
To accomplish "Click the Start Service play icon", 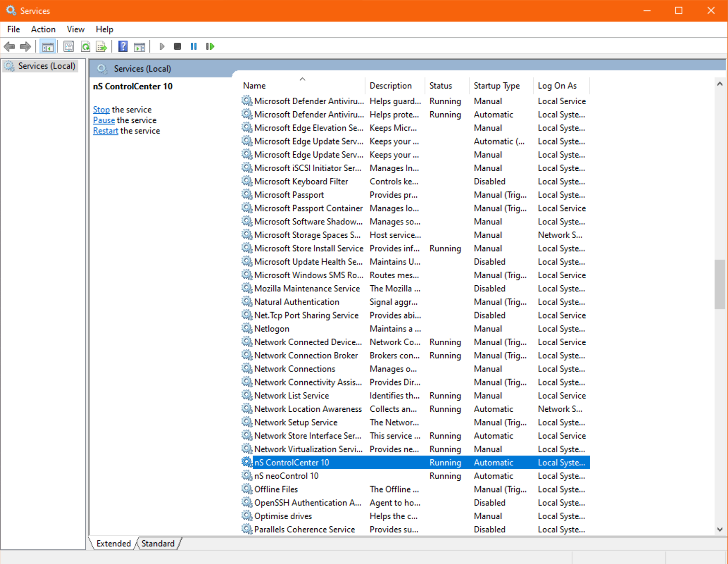I will [162, 46].
